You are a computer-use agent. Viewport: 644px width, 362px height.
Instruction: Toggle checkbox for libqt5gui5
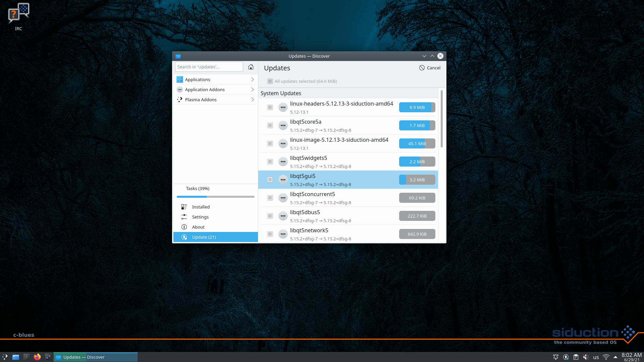270,180
